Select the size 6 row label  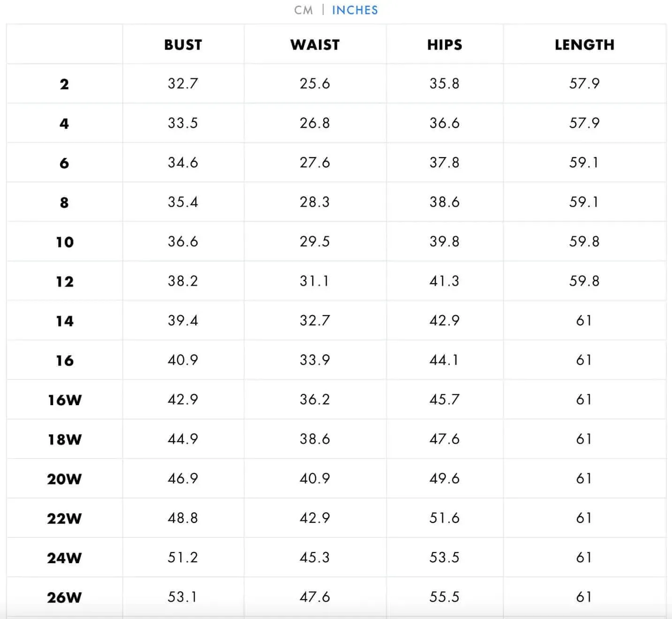(64, 163)
